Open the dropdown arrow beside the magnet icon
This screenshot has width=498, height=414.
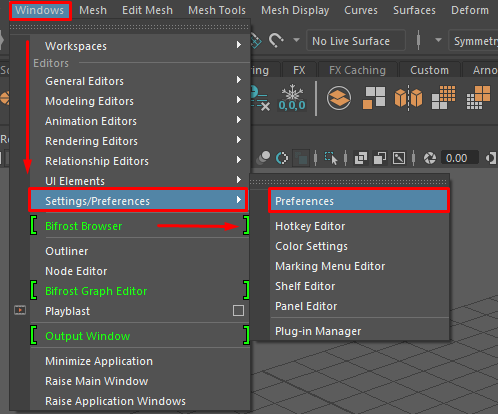pos(296,40)
